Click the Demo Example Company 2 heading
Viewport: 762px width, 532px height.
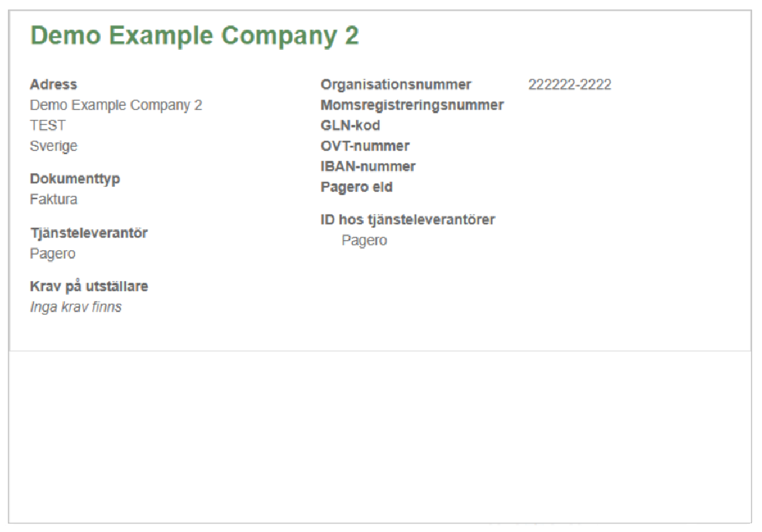(x=195, y=36)
